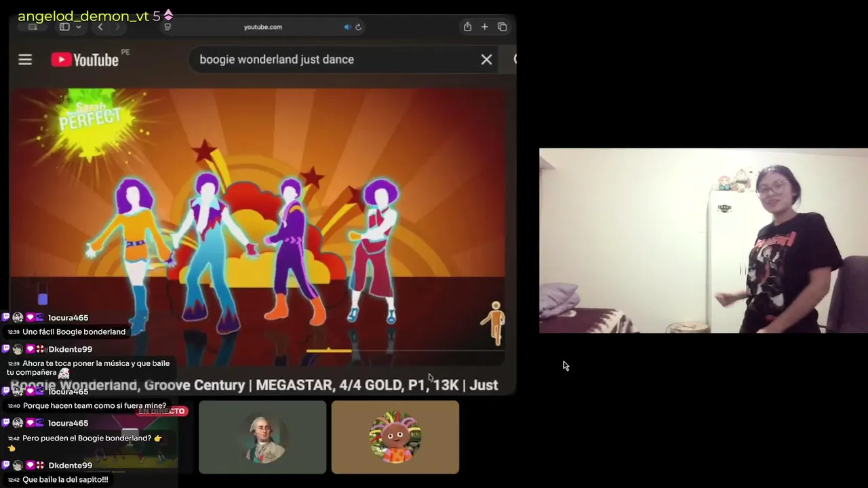Click the webcam feed of the streamer
The height and width of the screenshot is (488, 868).
[x=703, y=241]
